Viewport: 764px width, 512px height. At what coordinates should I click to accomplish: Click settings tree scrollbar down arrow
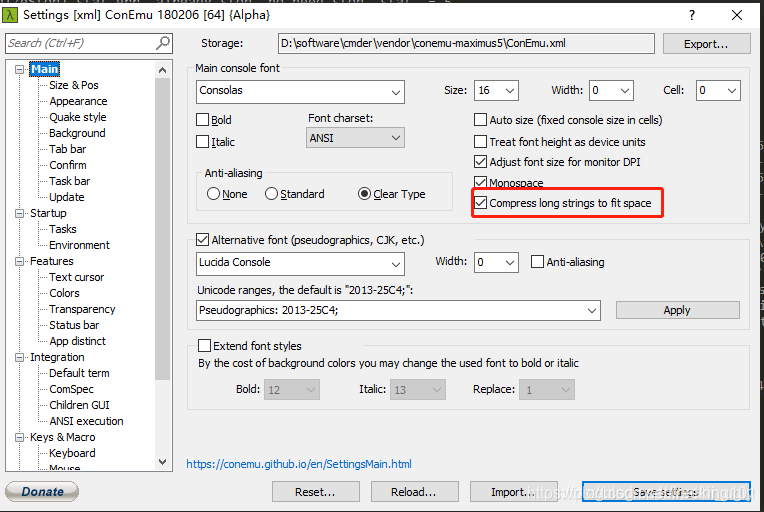point(163,462)
